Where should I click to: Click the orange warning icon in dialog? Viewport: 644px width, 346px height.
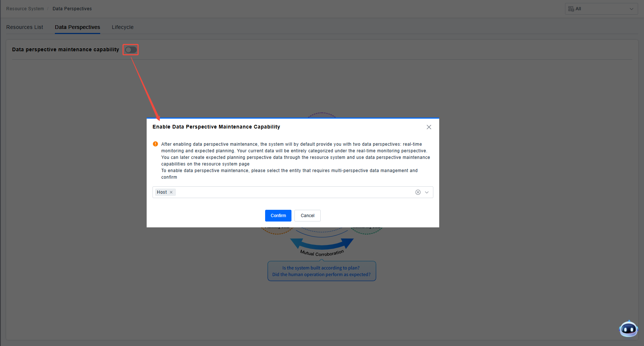click(x=155, y=144)
